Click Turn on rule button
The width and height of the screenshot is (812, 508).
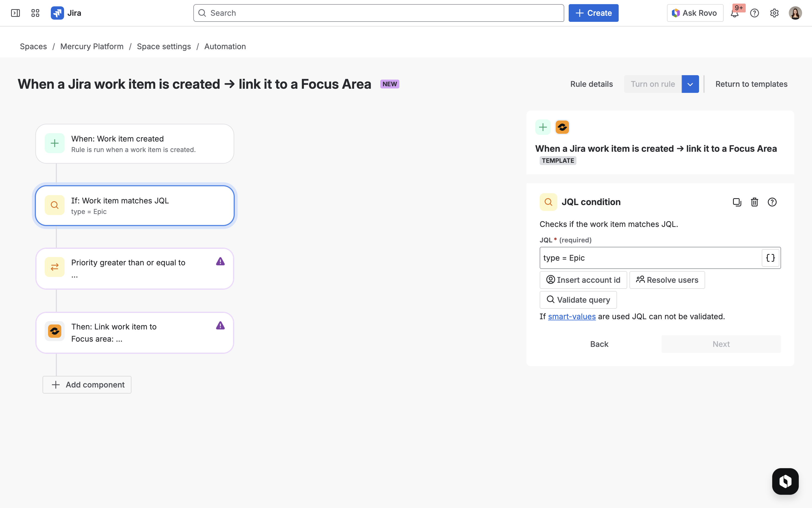(x=653, y=84)
